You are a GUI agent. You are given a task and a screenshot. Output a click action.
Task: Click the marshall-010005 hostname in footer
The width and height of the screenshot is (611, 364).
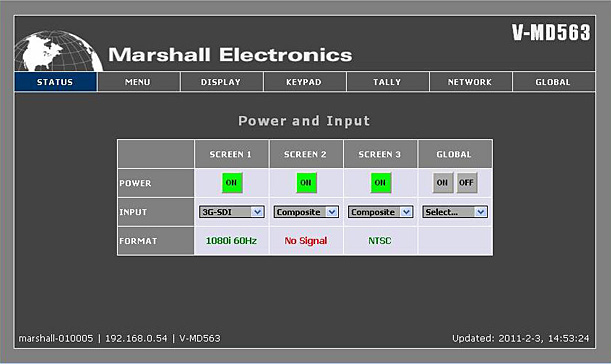56,338
